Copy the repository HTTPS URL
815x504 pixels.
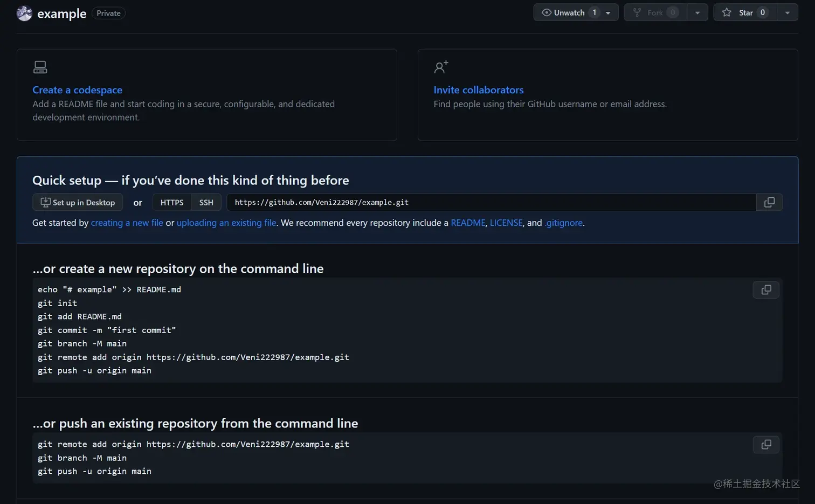tap(769, 202)
